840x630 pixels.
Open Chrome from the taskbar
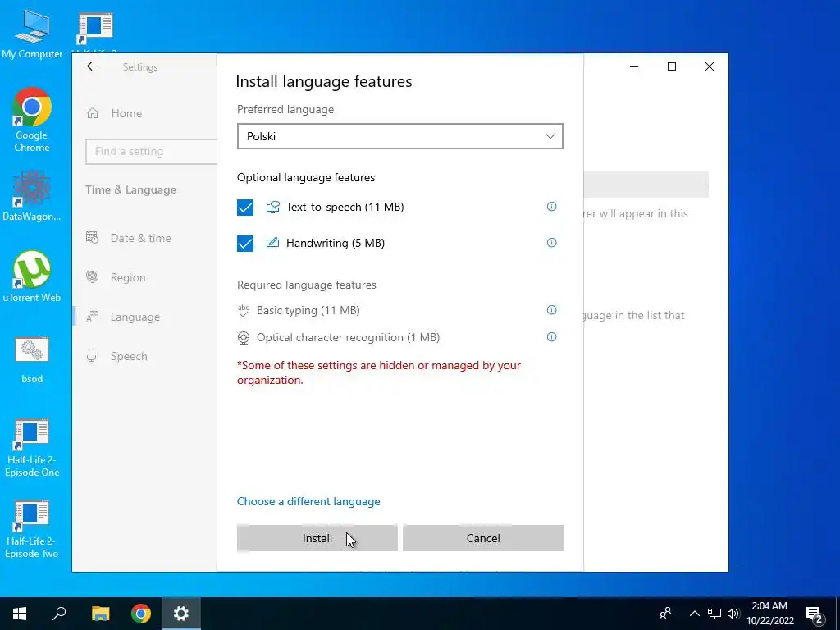[141, 614]
